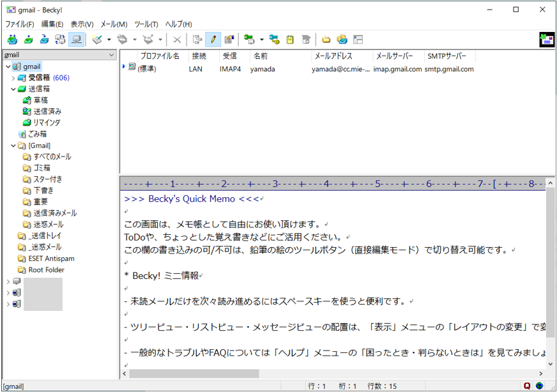
Task: Click the memo pane's scroll right arrow
Action: pyautogui.click(x=541, y=373)
